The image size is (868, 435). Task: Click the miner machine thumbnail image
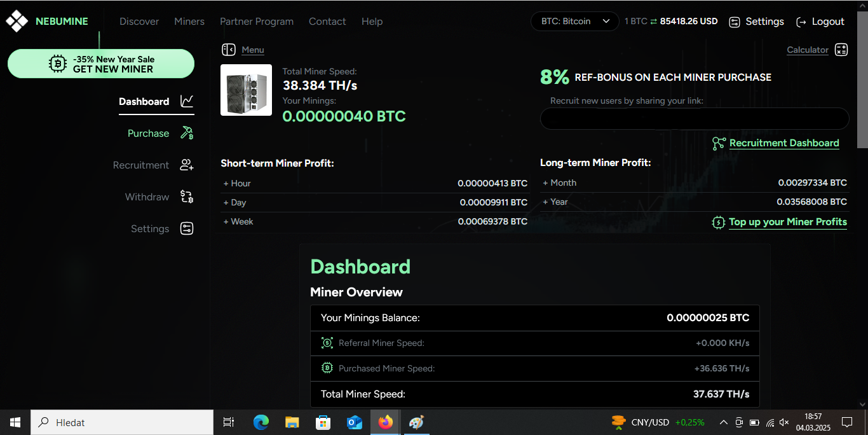tap(246, 90)
